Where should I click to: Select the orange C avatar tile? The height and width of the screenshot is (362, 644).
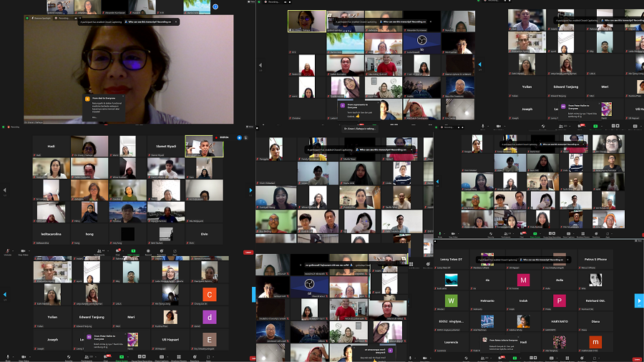pyautogui.click(x=210, y=294)
